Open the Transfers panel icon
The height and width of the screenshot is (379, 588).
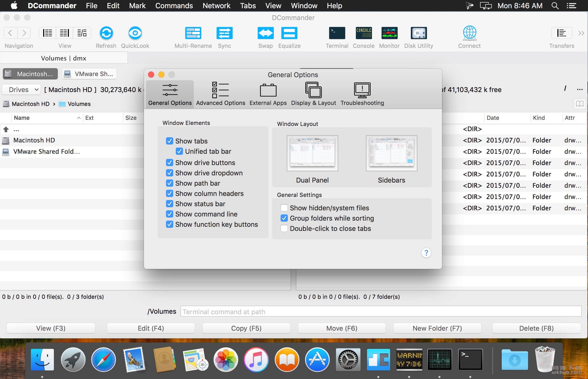tap(562, 33)
